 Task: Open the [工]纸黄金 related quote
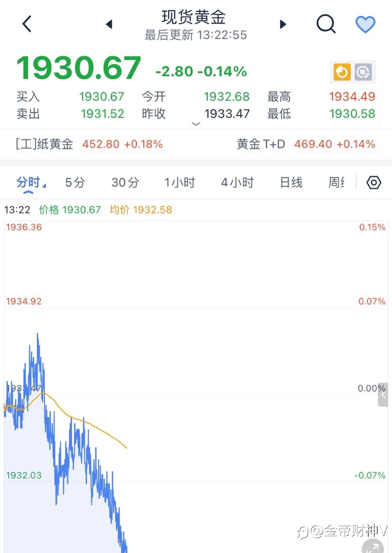(x=89, y=144)
